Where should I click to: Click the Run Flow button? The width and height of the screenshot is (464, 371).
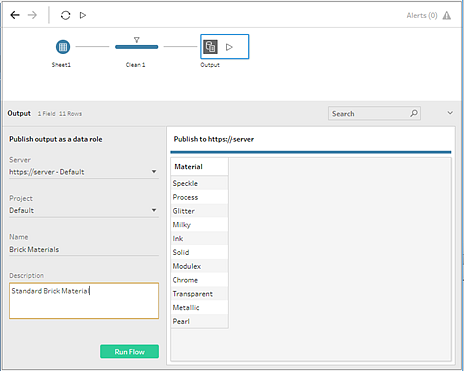coord(129,352)
